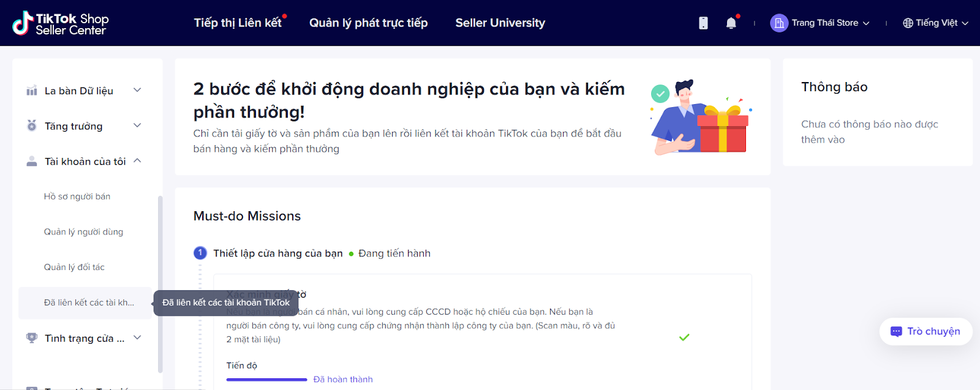Open the Tiếng Việt language dropdown

pos(935,23)
